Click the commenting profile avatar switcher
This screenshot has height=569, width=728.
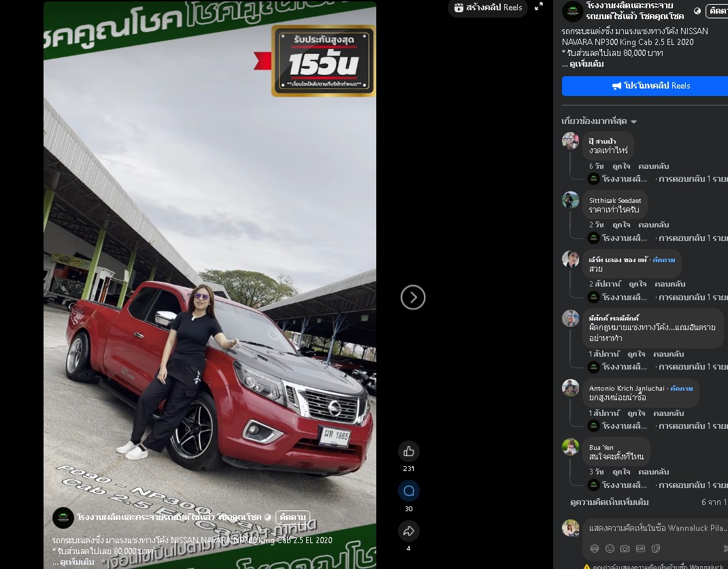coord(571,528)
